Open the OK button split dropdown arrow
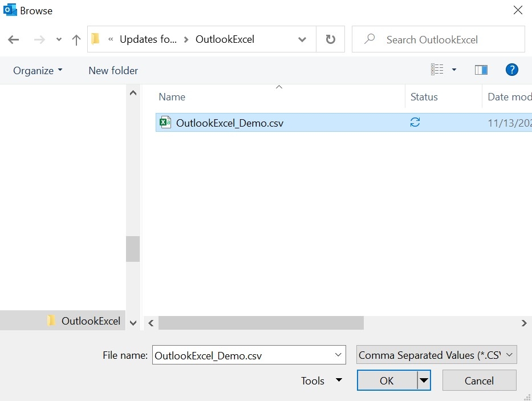The image size is (532, 401). click(423, 380)
